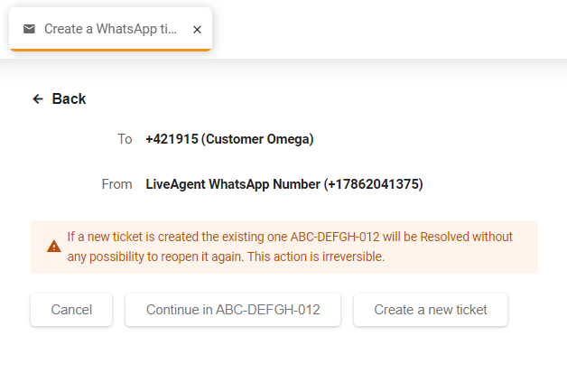567x392 pixels.
Task: Choose Create a new ticket
Action: tap(431, 310)
